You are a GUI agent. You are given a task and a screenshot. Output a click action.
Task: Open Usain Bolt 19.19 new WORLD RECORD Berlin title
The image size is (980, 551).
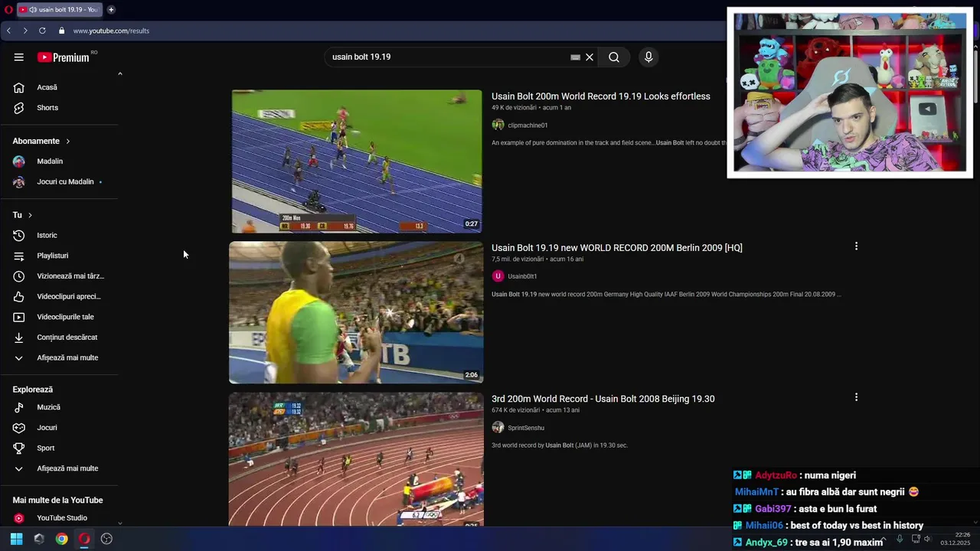click(617, 248)
